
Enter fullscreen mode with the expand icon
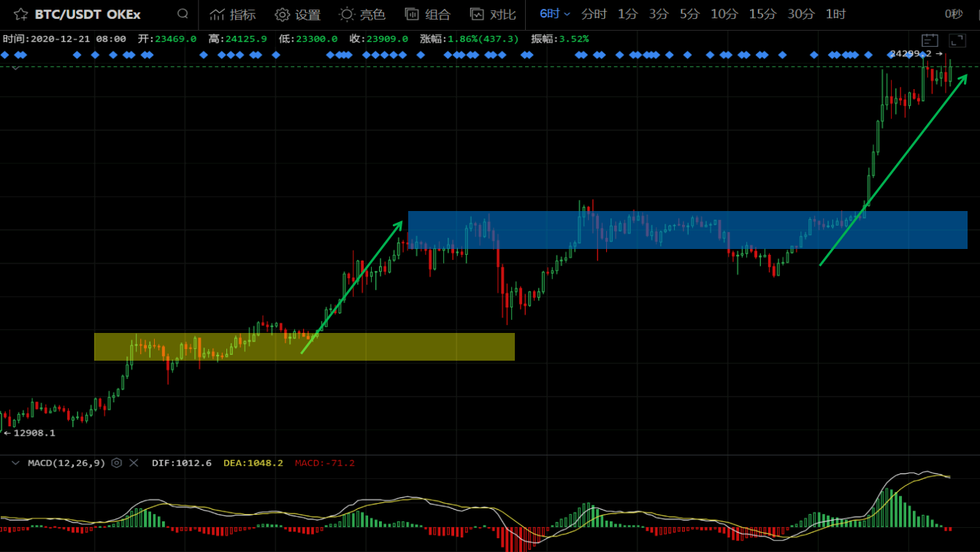pyautogui.click(x=957, y=41)
